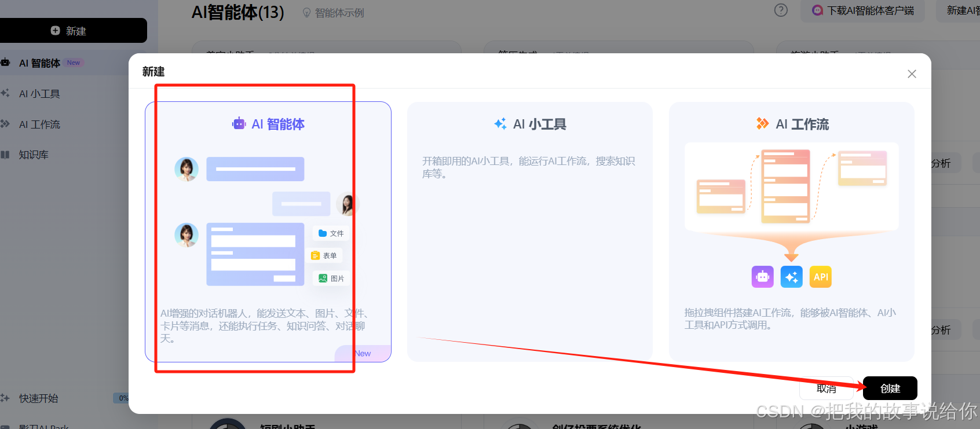
Task: Click the 图片 image chip in chat preview
Action: [x=331, y=278]
